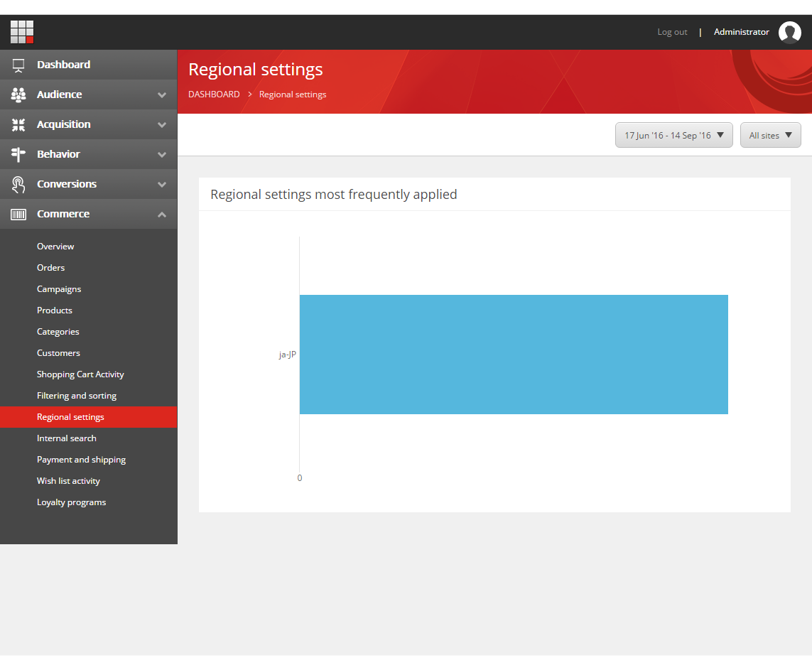Click the Commerce barcode icon
The width and height of the screenshot is (812, 670).
18,214
